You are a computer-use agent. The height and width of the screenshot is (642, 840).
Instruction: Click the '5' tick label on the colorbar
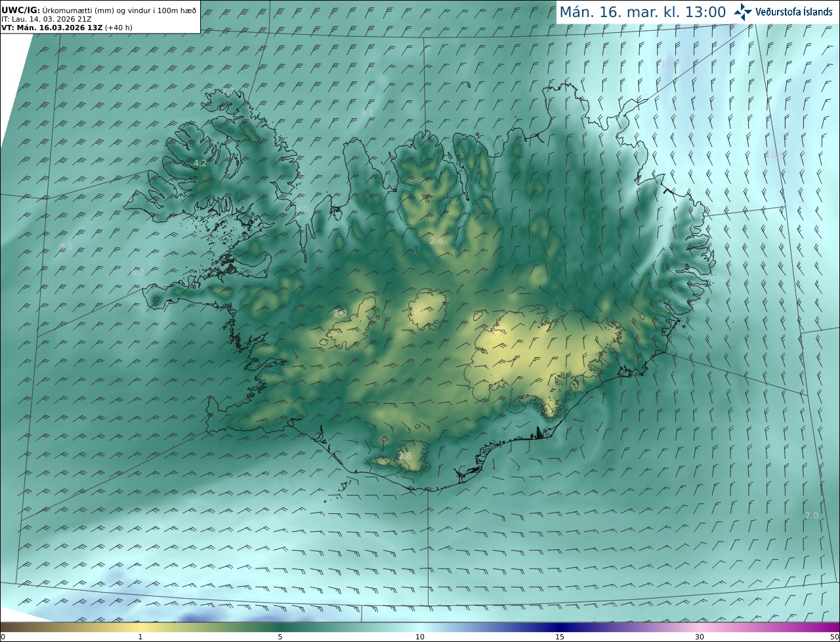[280, 637]
